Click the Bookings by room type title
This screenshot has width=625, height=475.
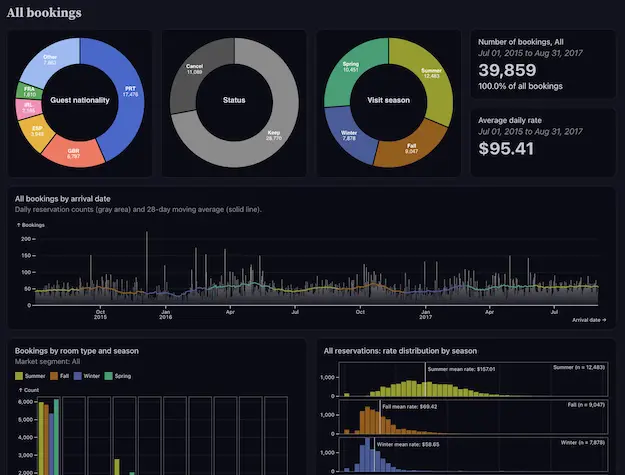click(x=77, y=351)
